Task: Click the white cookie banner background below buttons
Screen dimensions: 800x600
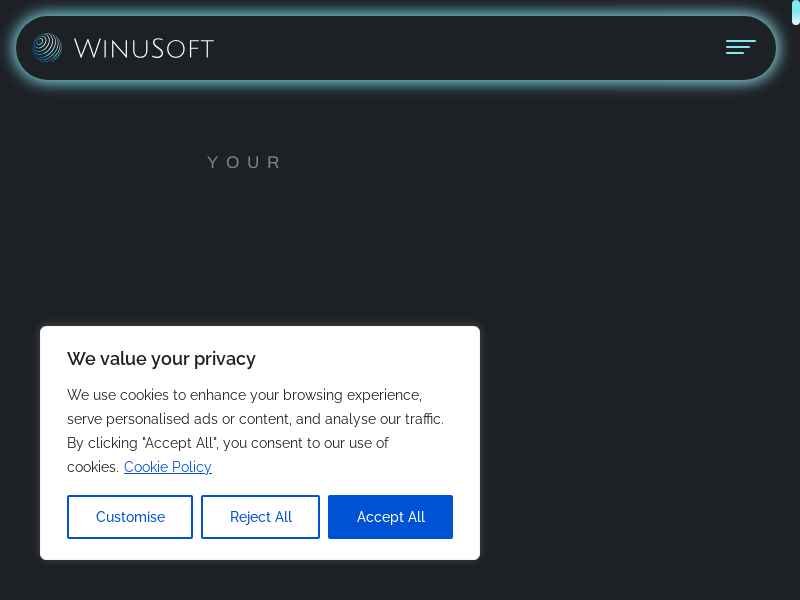Action: [x=260, y=549]
